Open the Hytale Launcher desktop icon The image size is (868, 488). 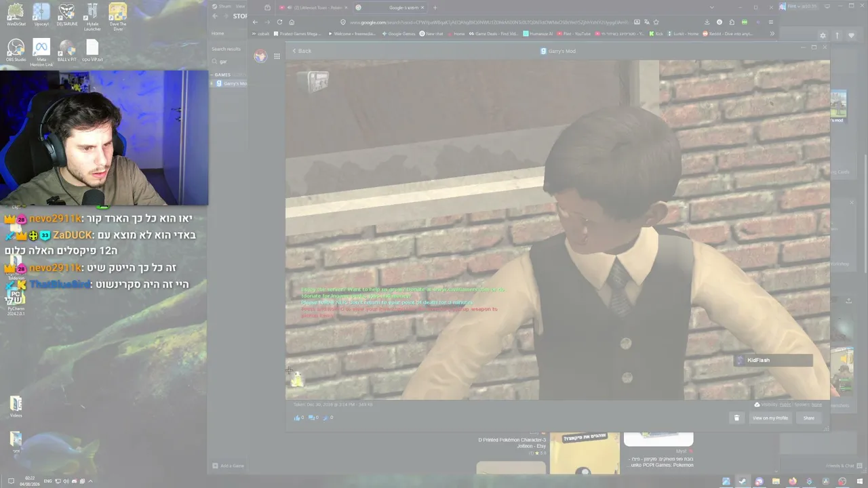(x=92, y=16)
